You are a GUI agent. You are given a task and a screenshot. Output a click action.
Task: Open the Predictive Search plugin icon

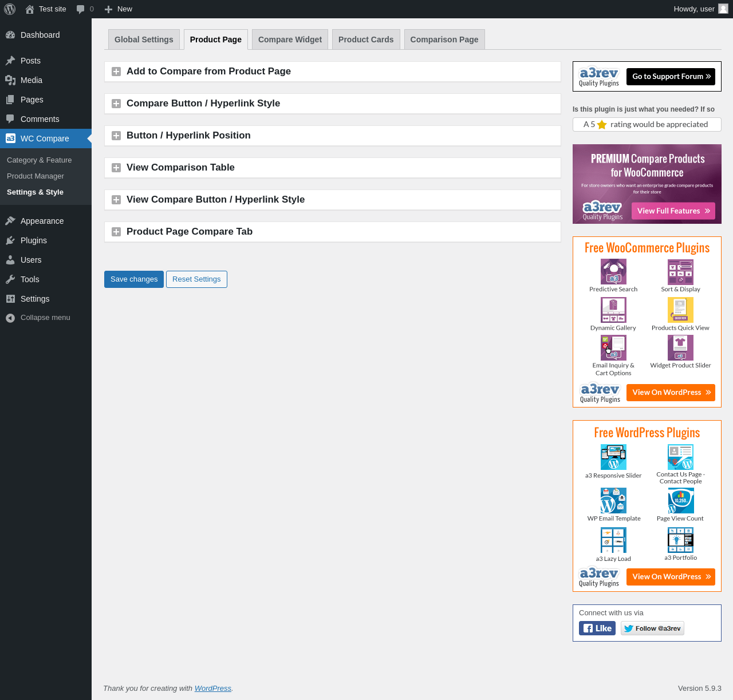pos(613,272)
